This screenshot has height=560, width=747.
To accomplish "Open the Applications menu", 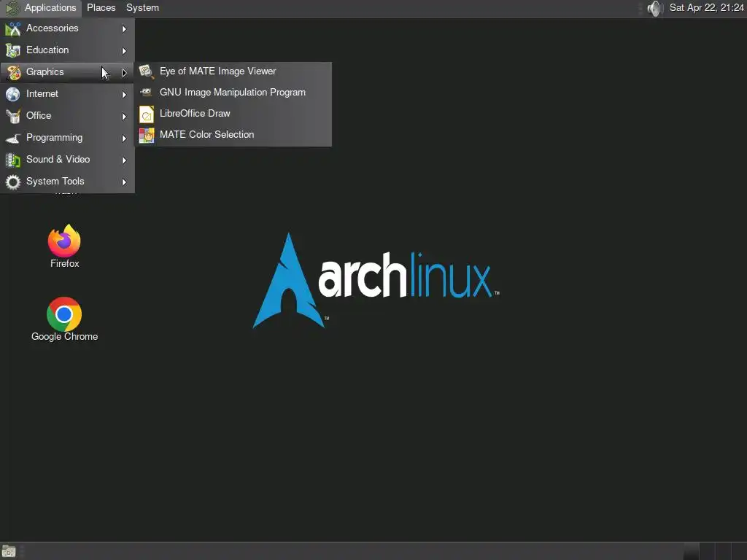I will point(41,8).
